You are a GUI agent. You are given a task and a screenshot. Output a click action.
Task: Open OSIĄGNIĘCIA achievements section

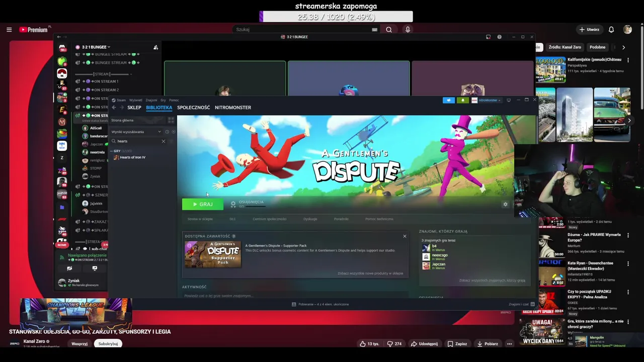click(x=247, y=204)
